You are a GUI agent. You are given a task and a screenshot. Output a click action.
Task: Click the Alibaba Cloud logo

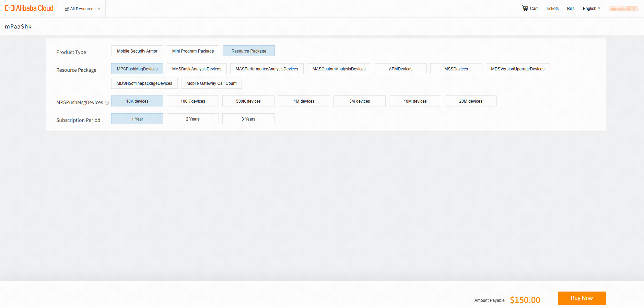29,8
